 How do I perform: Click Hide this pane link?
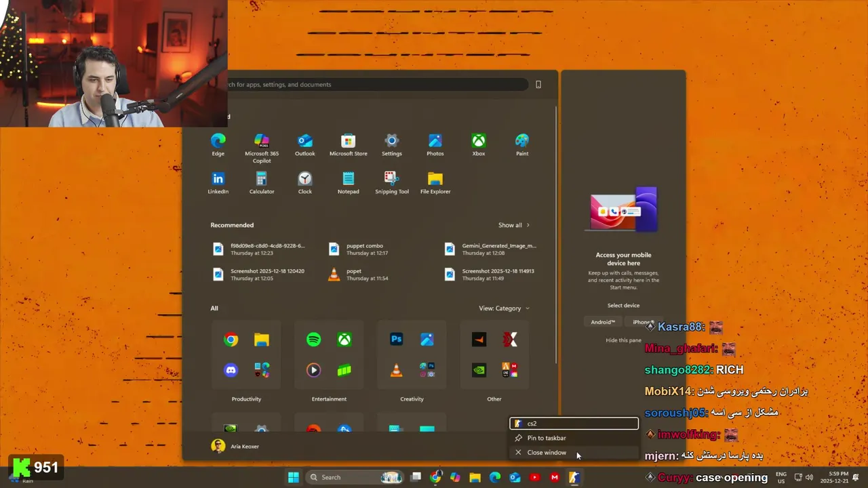click(x=623, y=340)
